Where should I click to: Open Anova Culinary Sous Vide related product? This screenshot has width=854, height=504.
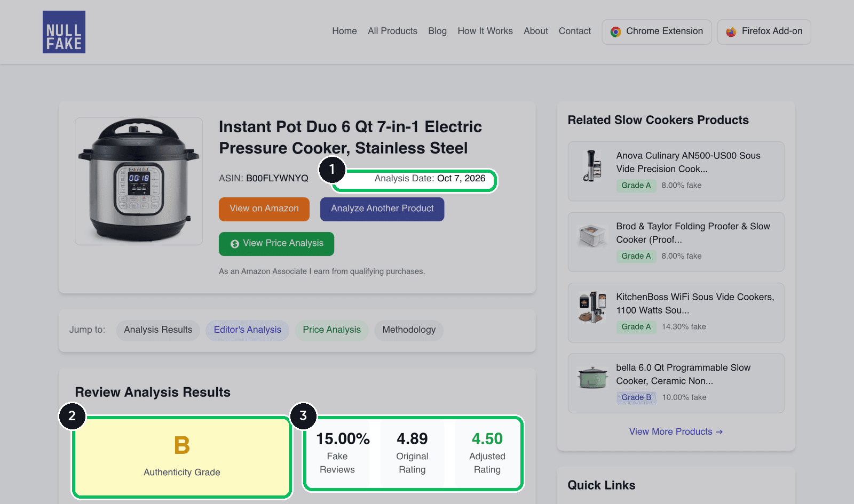(676, 171)
